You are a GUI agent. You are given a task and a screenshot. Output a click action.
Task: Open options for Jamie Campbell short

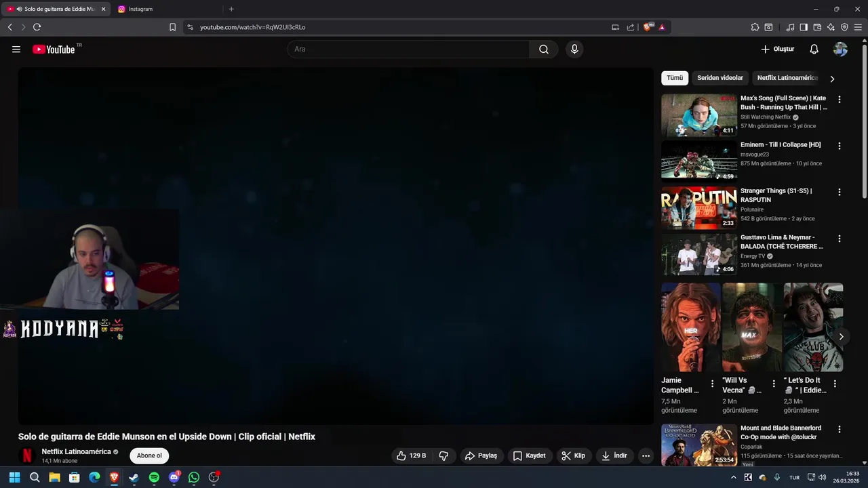tap(712, 384)
